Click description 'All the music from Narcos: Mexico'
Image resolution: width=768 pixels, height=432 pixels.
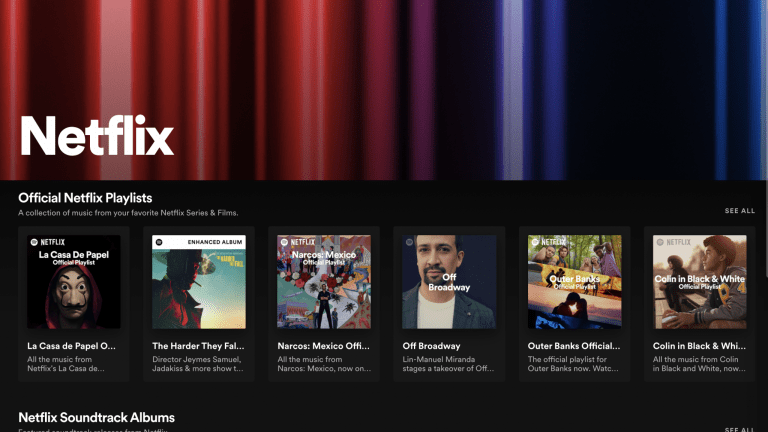[x=324, y=364]
